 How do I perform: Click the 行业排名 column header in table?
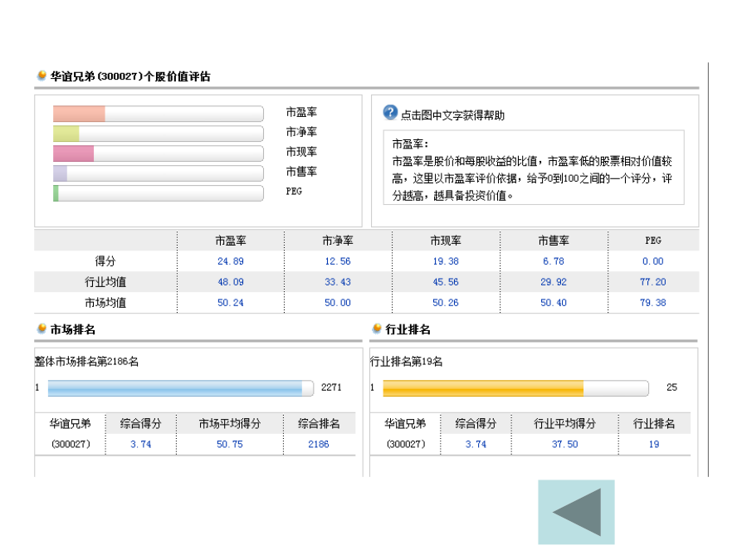(654, 423)
